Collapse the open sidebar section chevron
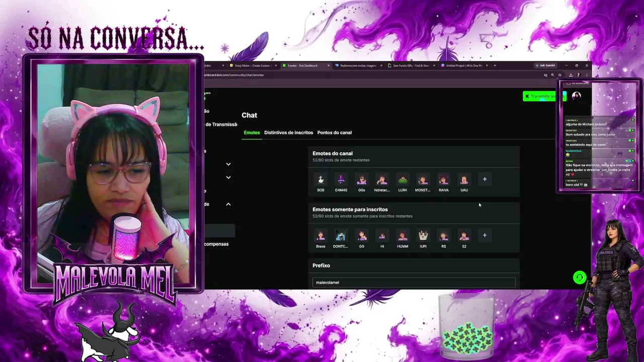Image resolution: width=644 pixels, height=362 pixels. tap(228, 204)
